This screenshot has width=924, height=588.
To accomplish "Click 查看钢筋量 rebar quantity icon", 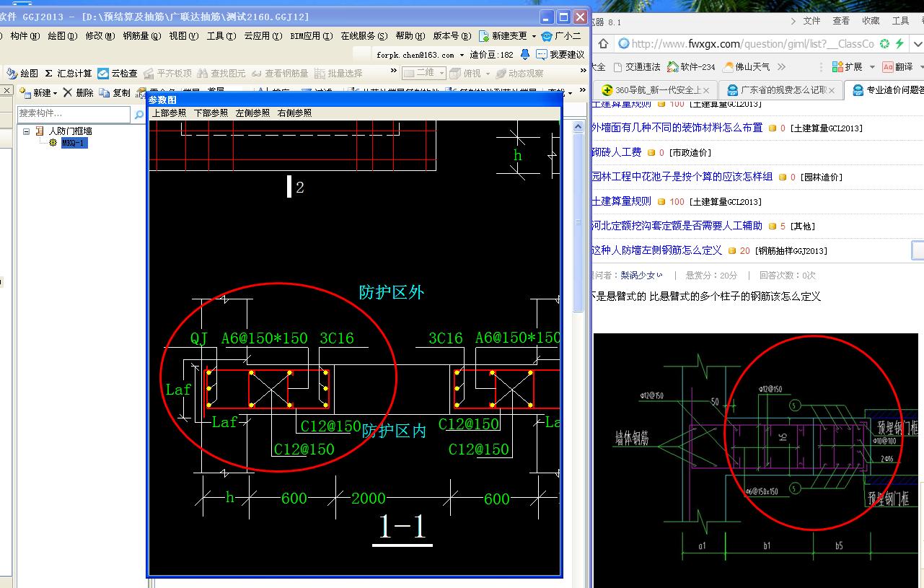I will 280,73.
